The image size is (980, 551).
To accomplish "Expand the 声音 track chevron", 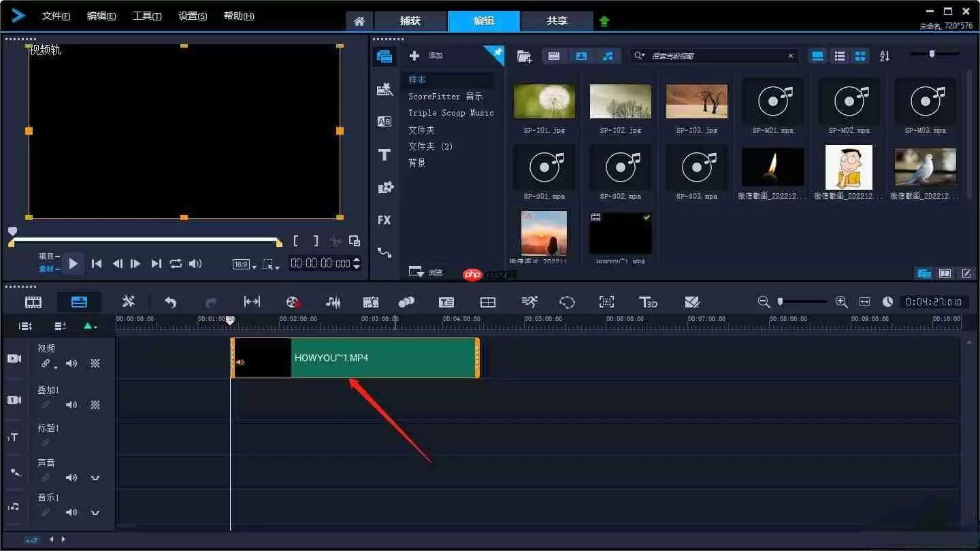I will click(x=95, y=478).
